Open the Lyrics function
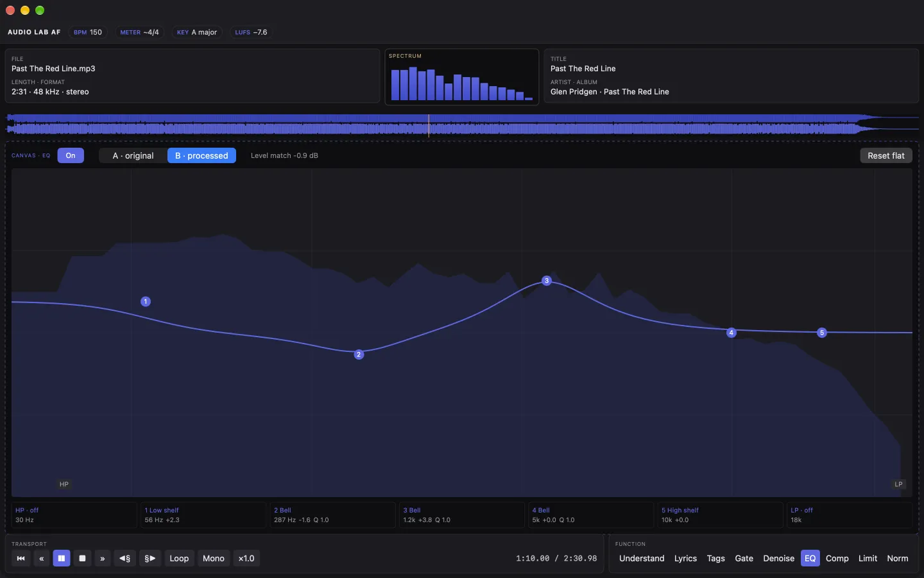Image resolution: width=924 pixels, height=578 pixels. pyautogui.click(x=685, y=558)
